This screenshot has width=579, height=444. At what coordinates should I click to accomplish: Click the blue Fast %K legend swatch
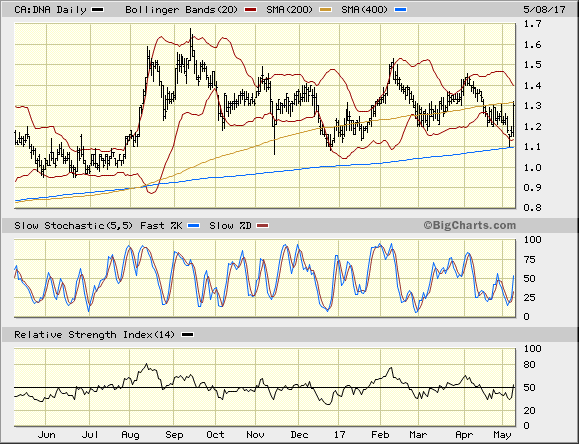coord(193,225)
